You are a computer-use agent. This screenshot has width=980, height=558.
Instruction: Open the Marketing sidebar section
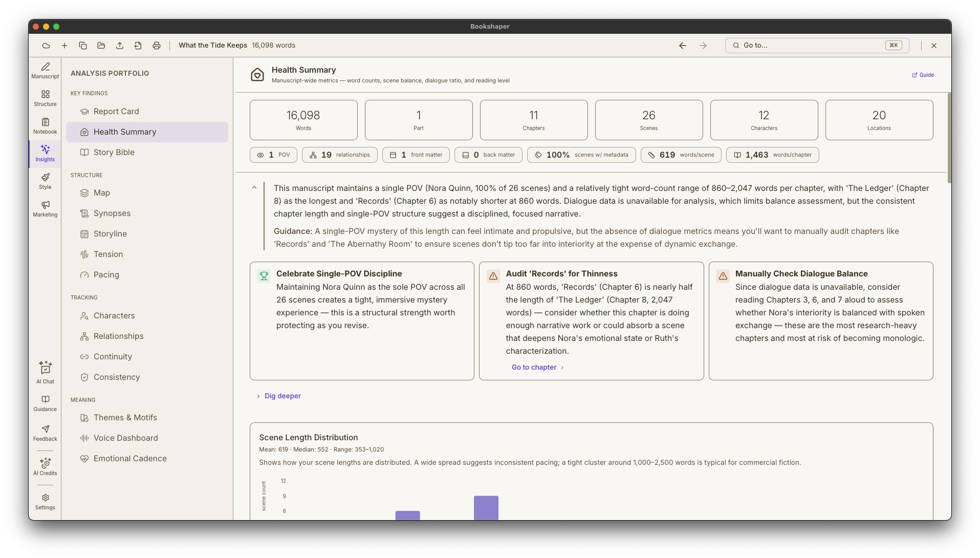(45, 209)
